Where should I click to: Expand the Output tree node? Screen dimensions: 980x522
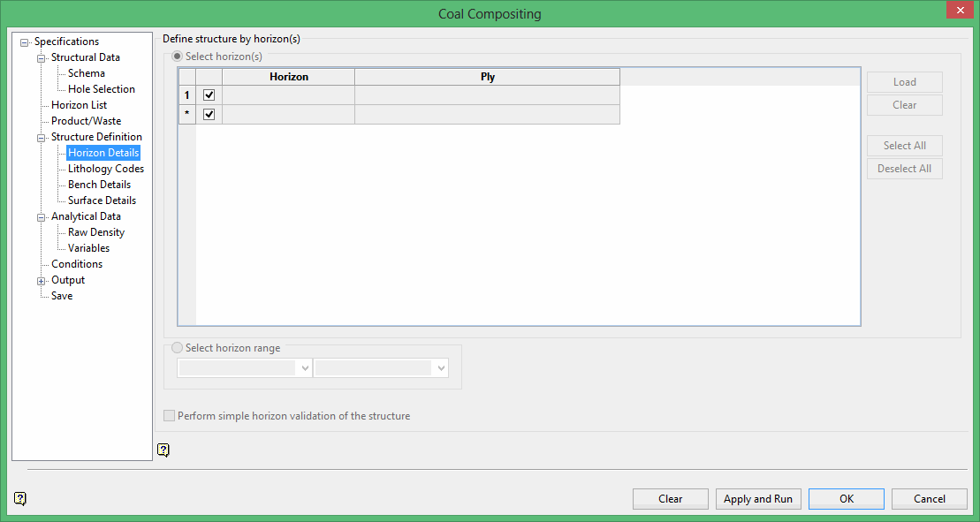tap(42, 281)
